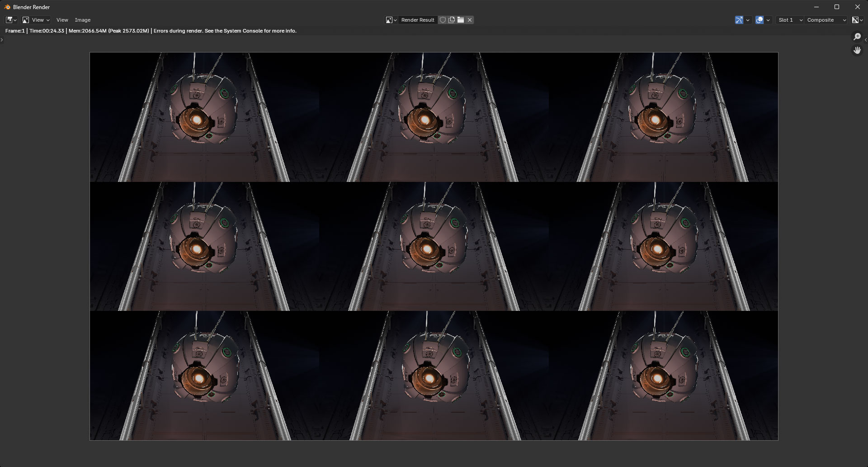Close the Blender Render window
This screenshot has width=868, height=467.
click(x=858, y=7)
